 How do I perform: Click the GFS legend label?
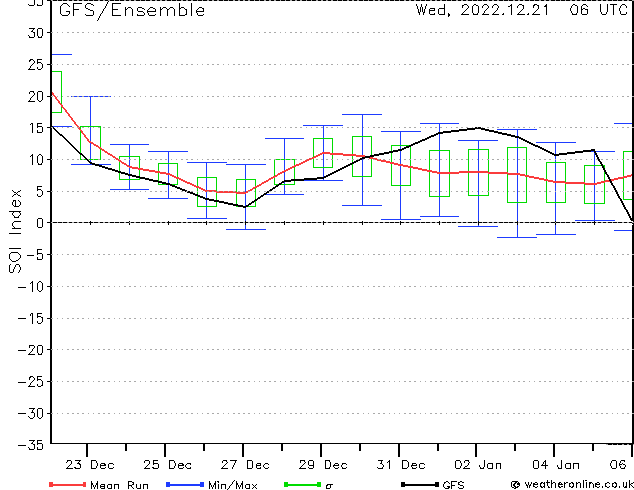(454, 485)
